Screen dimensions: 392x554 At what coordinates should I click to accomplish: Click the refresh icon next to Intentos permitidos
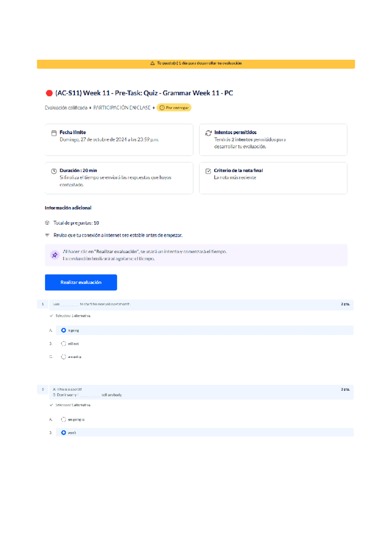208,133
